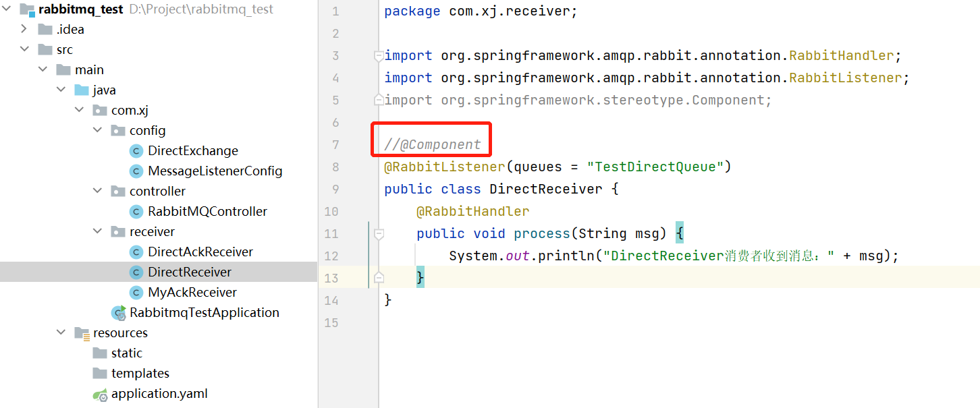Click the rabbitmq_test project module icon

(27, 9)
